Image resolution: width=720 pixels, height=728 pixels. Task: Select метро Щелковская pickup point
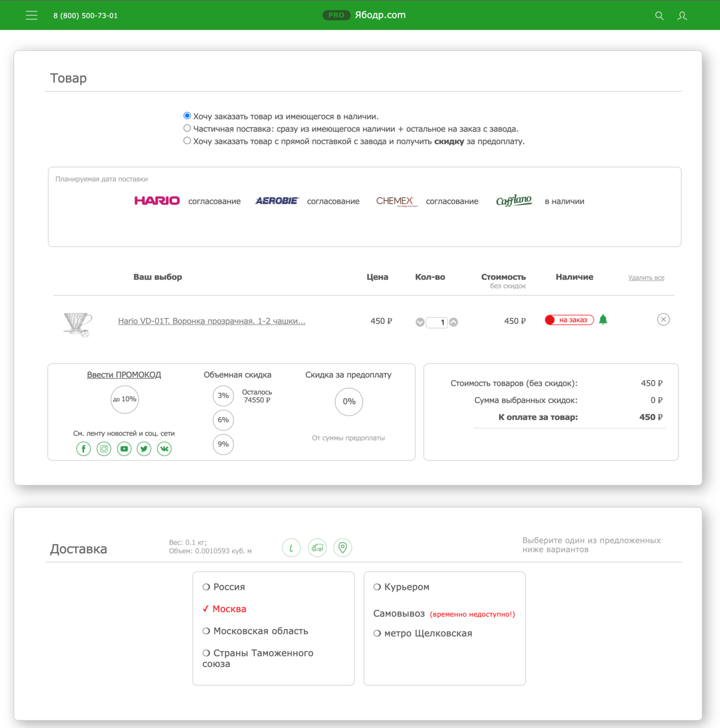pyautogui.click(x=423, y=633)
